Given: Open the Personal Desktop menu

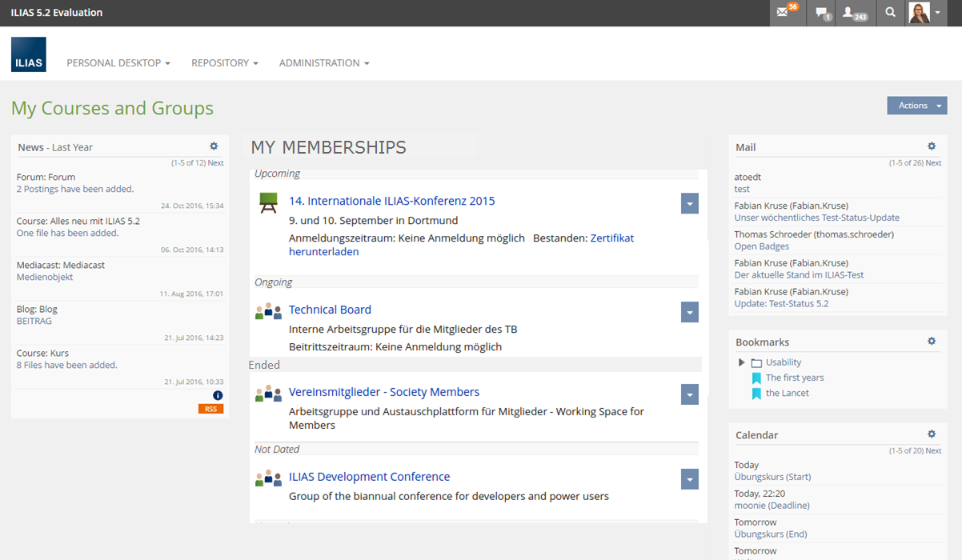Looking at the screenshot, I should click(x=118, y=63).
